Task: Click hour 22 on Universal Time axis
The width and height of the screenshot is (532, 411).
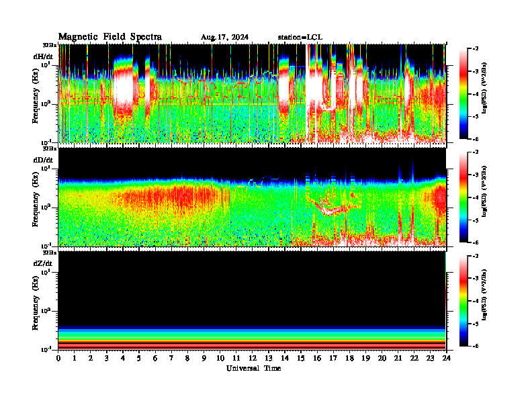Action: [414, 359]
